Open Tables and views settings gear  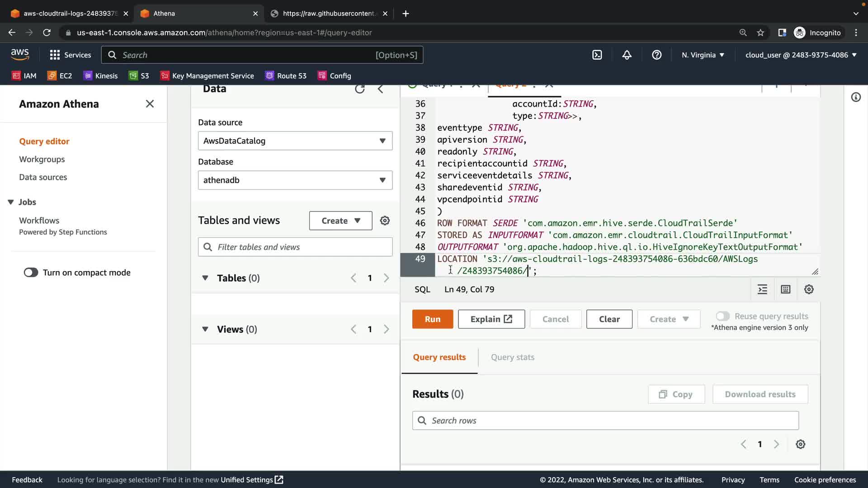click(385, 221)
